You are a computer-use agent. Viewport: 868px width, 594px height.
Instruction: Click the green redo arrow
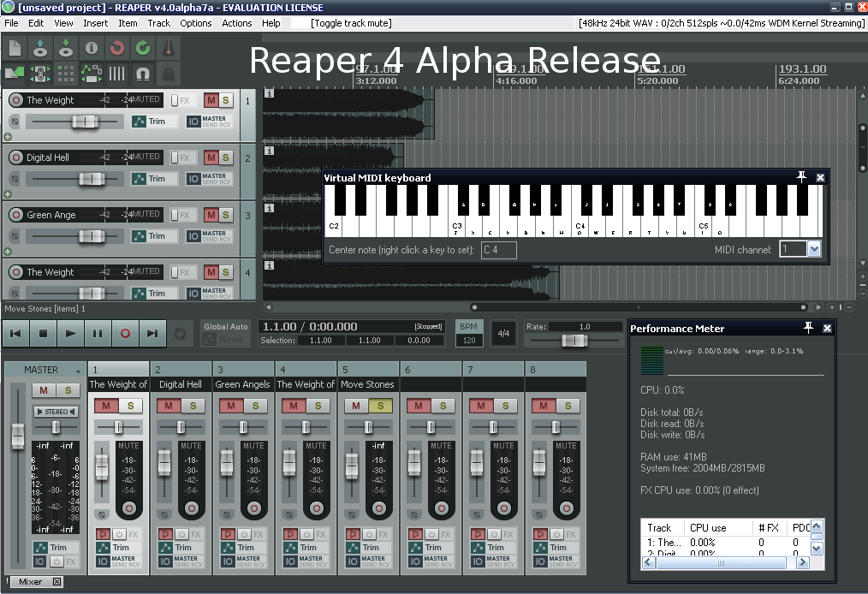tap(143, 48)
